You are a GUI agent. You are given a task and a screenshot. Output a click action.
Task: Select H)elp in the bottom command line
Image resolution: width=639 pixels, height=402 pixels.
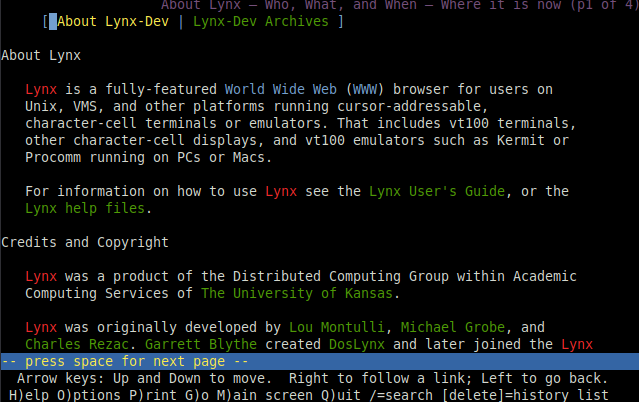tap(29, 395)
